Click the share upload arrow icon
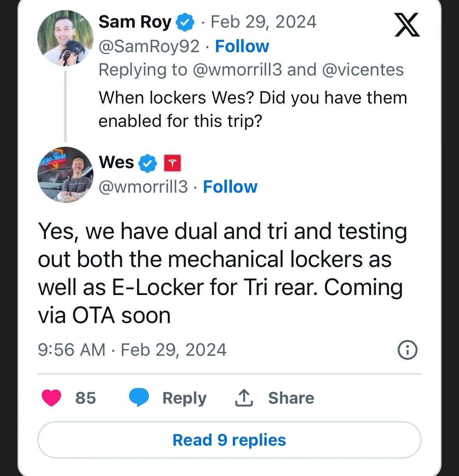The height and width of the screenshot is (476, 459). pyautogui.click(x=244, y=398)
